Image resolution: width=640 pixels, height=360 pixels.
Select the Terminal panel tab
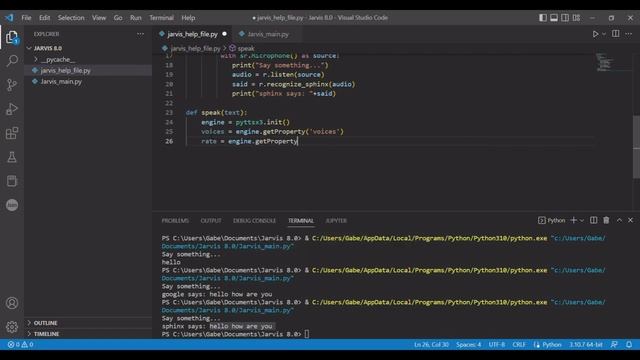point(301,220)
